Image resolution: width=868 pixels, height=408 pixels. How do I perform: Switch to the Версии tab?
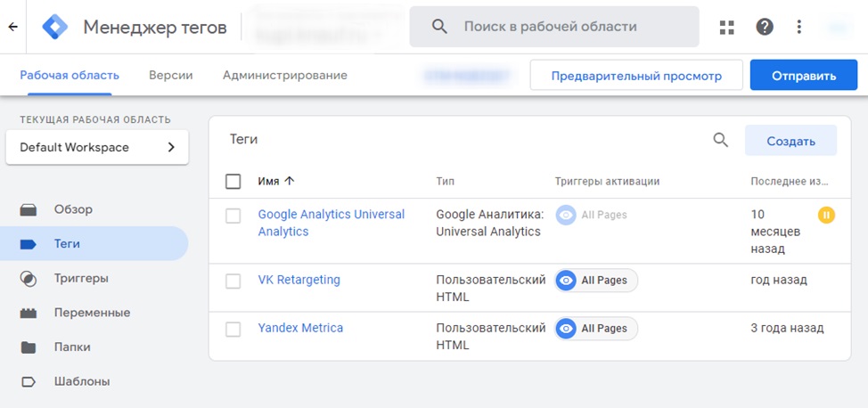[171, 76]
